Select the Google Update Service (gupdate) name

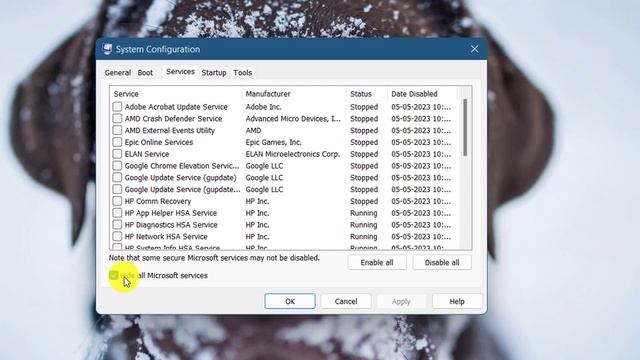tap(180, 178)
